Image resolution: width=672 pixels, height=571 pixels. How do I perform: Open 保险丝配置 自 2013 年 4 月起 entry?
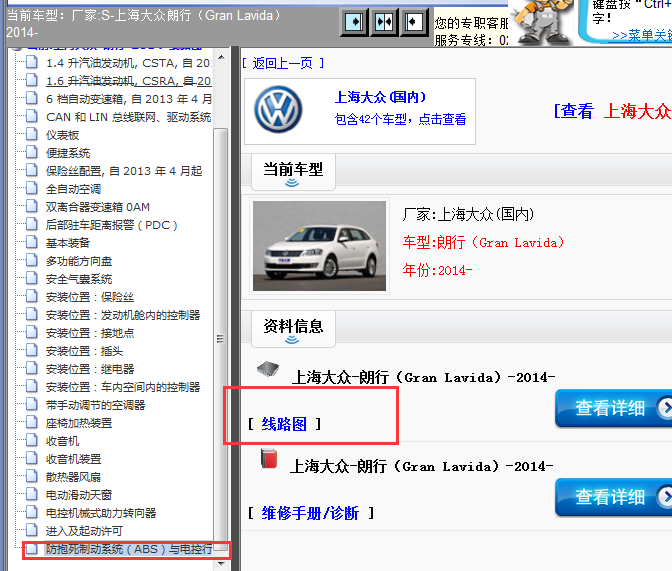pos(124,171)
